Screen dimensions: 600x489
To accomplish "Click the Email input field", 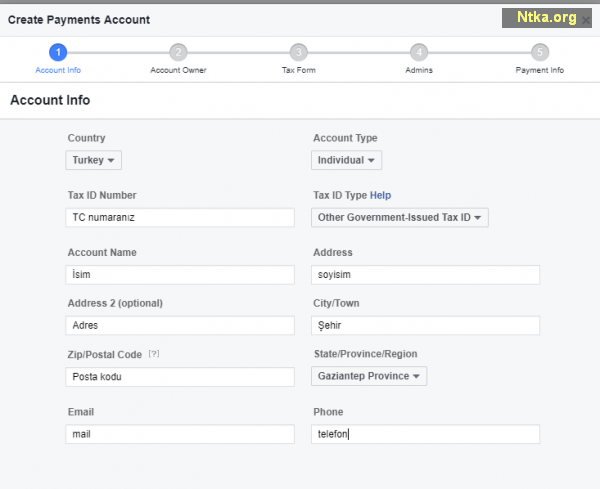I will tap(180, 434).
